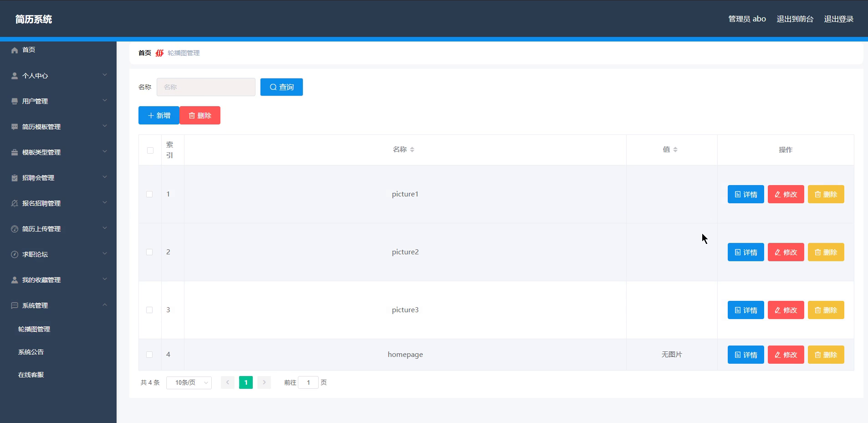Screen dimensions: 868x423
Task: Open 详情 for the picture3 row
Action: tap(745, 310)
